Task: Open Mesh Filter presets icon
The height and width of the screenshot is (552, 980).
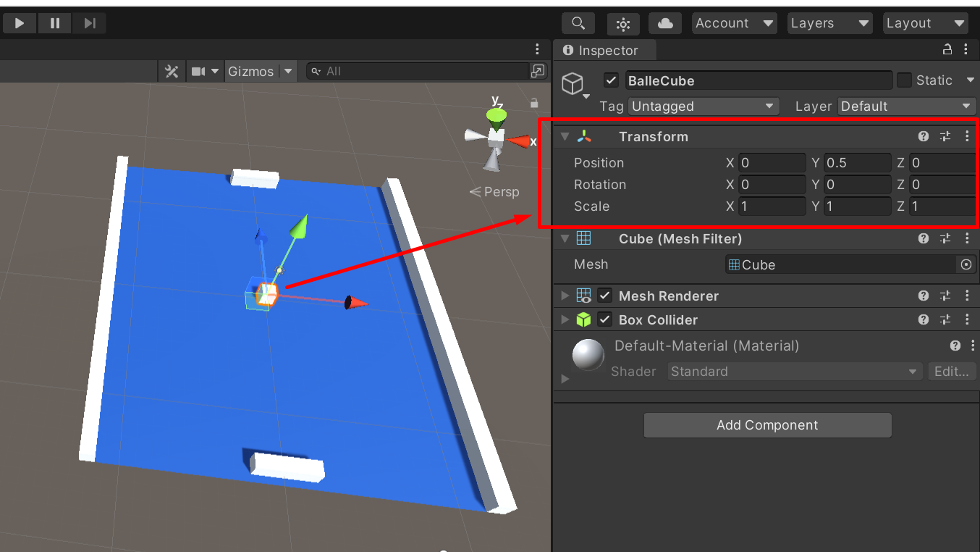Action: (x=945, y=238)
